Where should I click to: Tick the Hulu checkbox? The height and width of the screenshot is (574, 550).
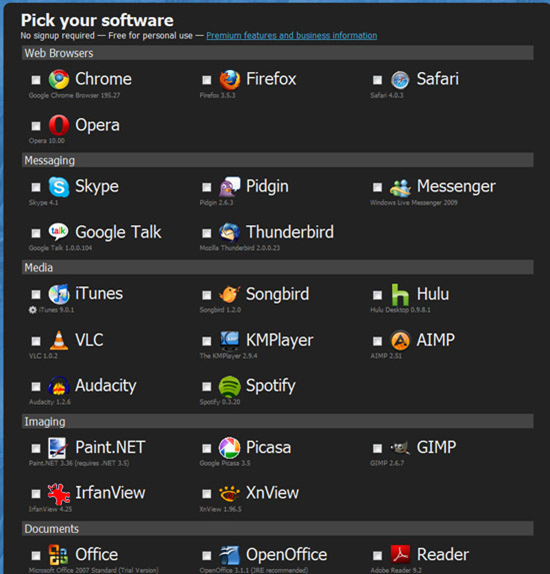pyautogui.click(x=377, y=294)
